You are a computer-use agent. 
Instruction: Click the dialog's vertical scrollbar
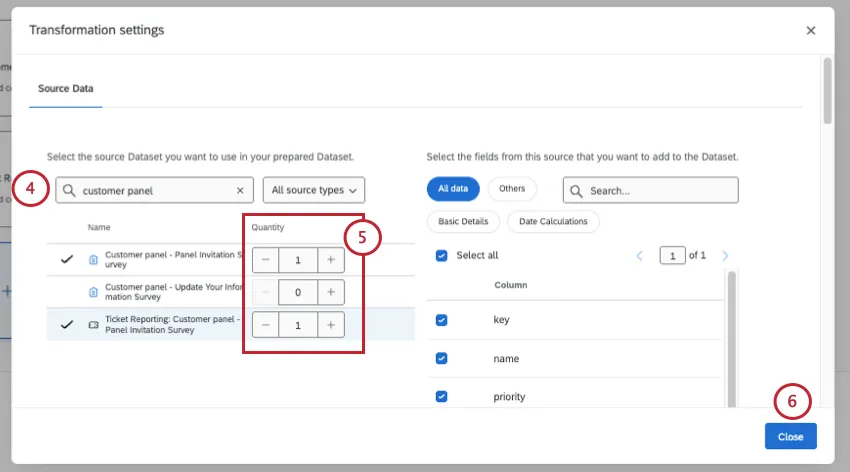(827, 91)
